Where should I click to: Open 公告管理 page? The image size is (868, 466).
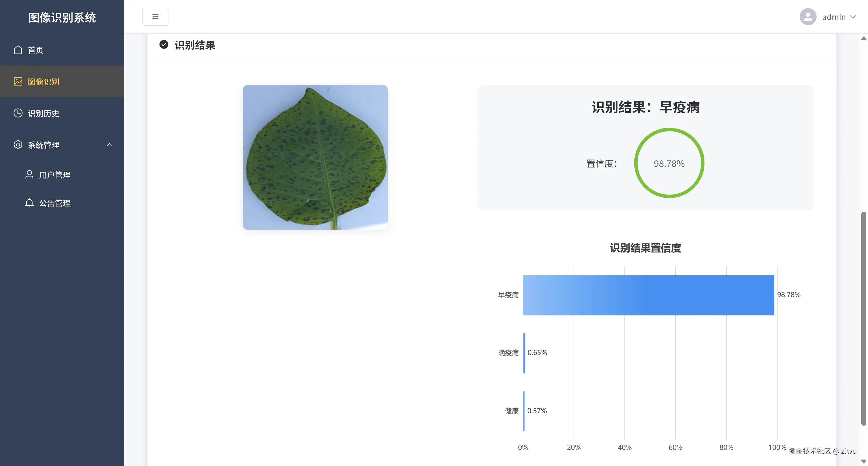[x=55, y=203]
